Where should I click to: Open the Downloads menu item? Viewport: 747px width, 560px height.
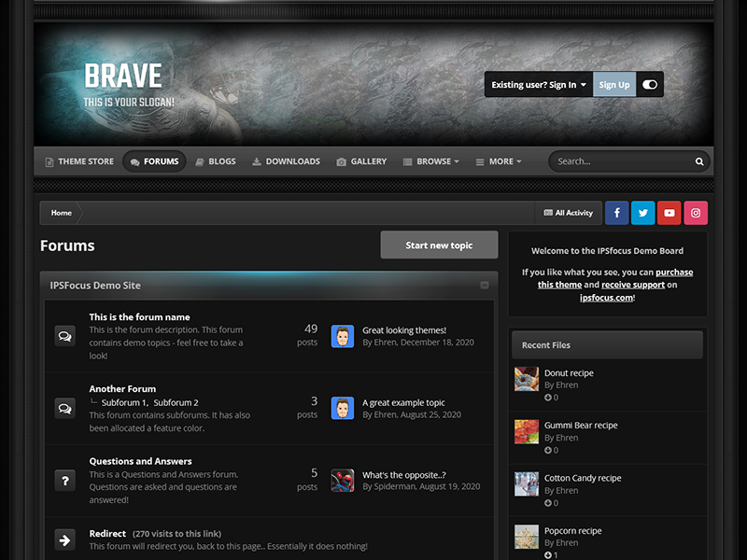286,161
